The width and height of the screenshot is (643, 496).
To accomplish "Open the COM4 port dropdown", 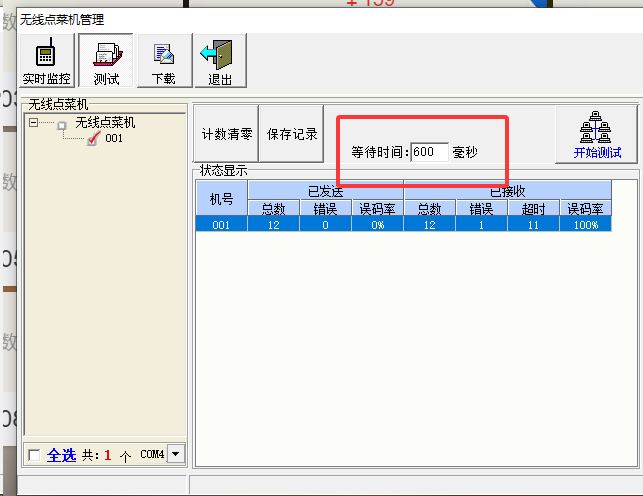I will pyautogui.click(x=176, y=454).
